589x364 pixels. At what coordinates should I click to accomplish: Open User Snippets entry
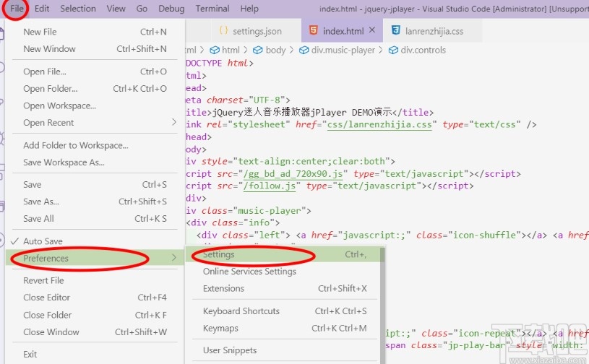point(284,350)
